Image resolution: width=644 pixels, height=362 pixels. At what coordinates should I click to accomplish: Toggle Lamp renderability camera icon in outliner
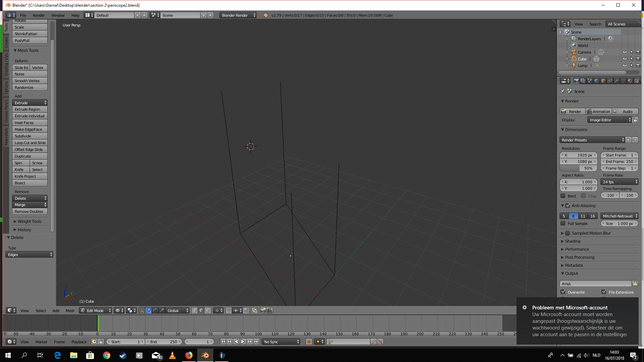coord(638,66)
